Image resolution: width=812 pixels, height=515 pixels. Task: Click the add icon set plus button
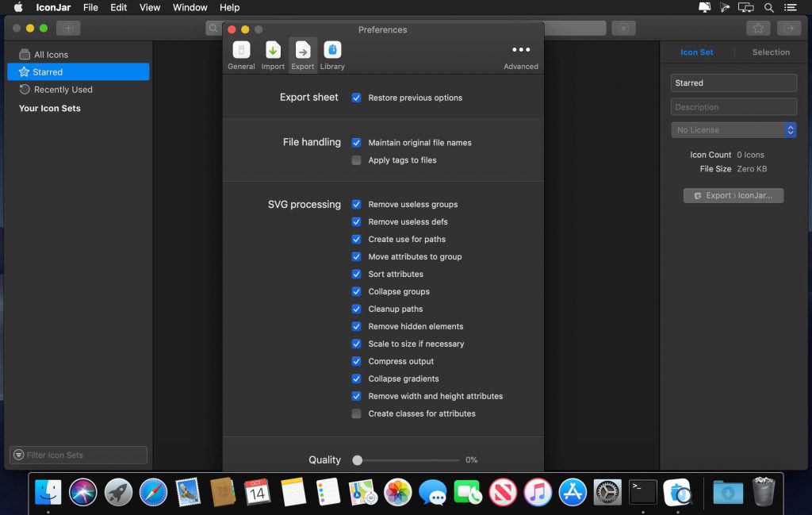click(67, 28)
